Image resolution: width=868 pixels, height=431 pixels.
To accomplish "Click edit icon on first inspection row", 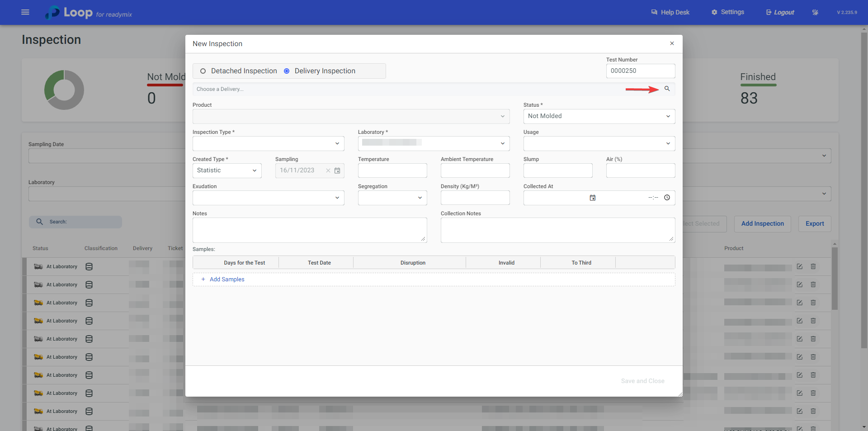I will tap(799, 266).
